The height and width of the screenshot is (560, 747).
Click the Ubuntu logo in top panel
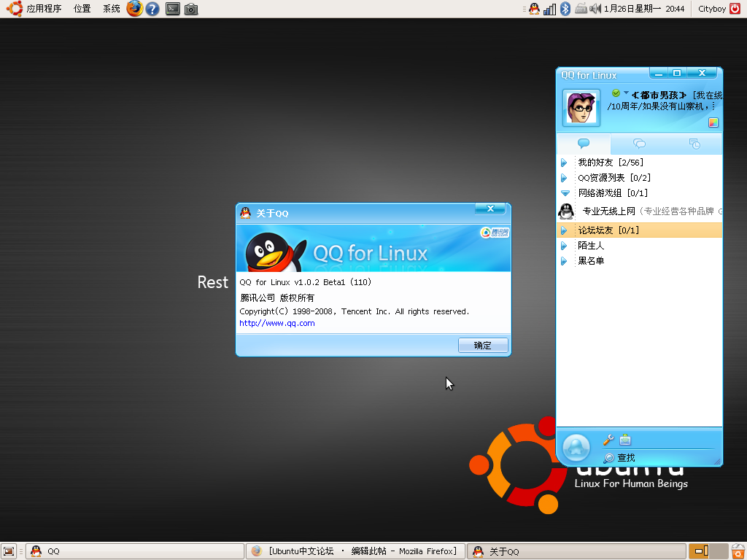(x=14, y=9)
